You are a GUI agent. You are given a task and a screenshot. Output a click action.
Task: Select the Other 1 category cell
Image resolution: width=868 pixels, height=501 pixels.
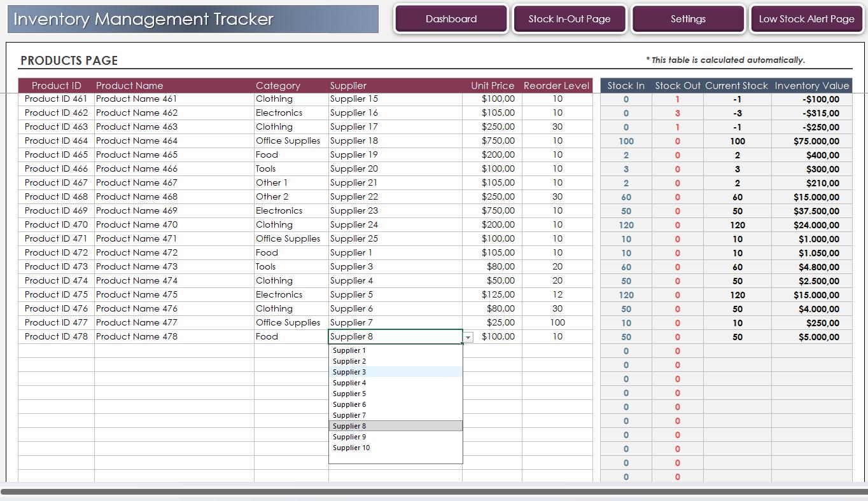click(x=291, y=182)
